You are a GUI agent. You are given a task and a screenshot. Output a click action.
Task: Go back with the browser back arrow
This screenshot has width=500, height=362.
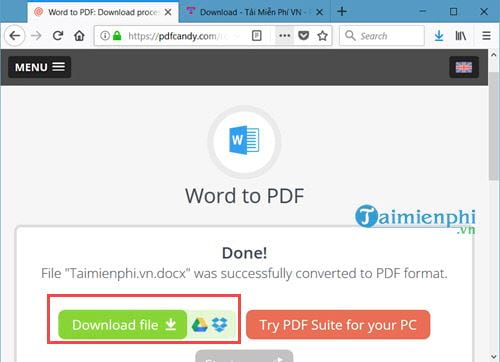(15, 35)
